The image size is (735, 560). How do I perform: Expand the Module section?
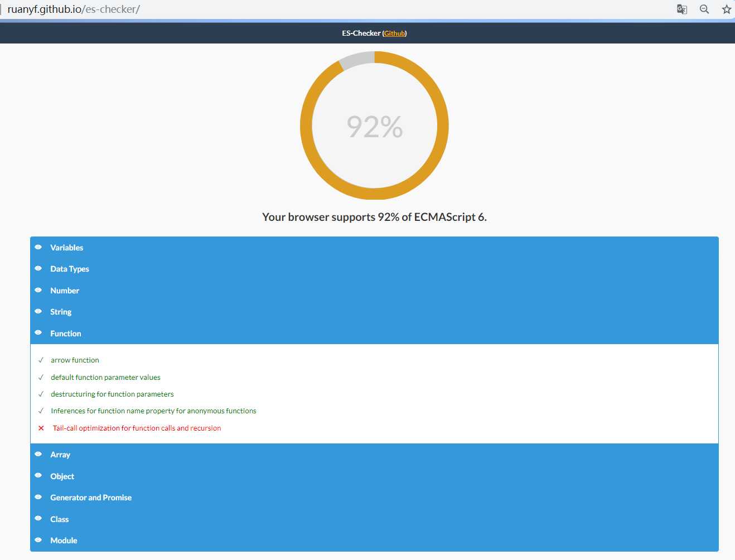[374, 540]
